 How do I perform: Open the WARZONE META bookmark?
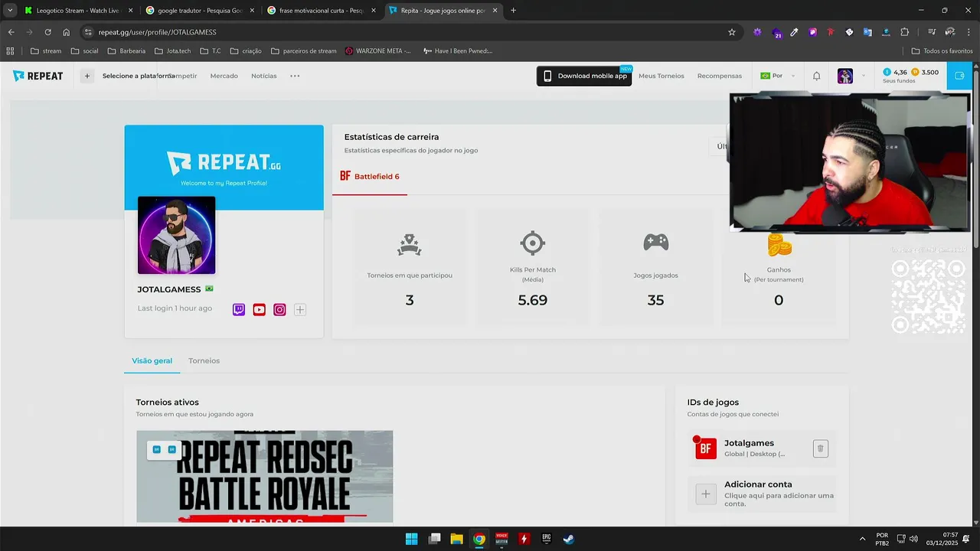[378, 51]
